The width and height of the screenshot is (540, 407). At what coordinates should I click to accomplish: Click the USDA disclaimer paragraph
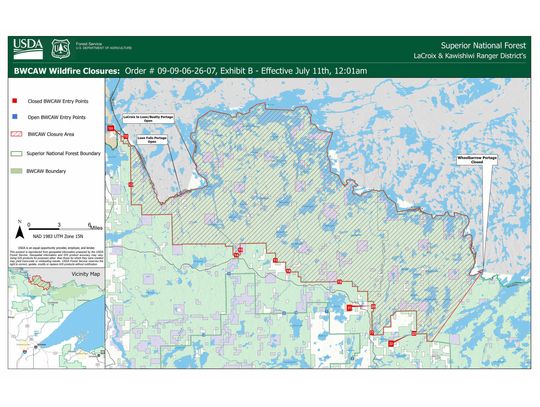click(56, 255)
